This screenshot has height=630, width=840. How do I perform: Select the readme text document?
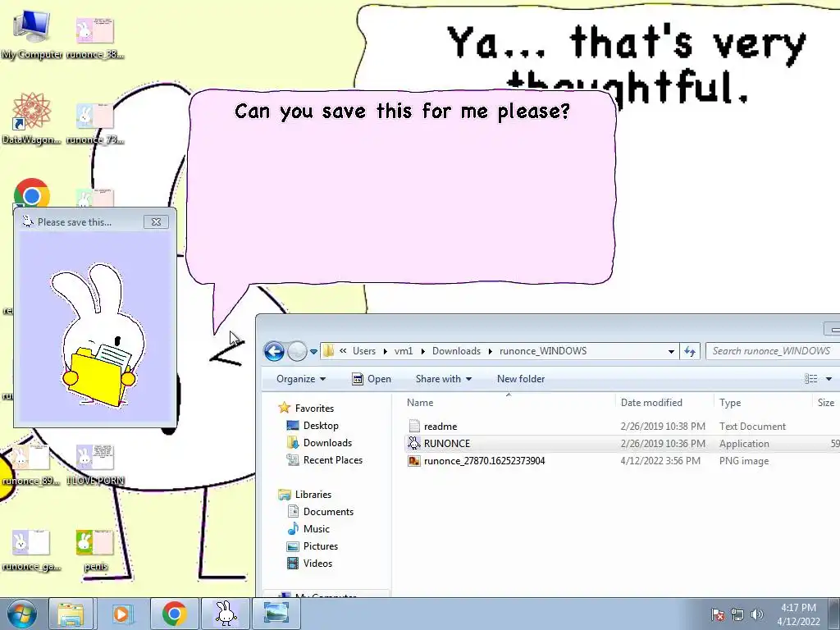[622, 427]
